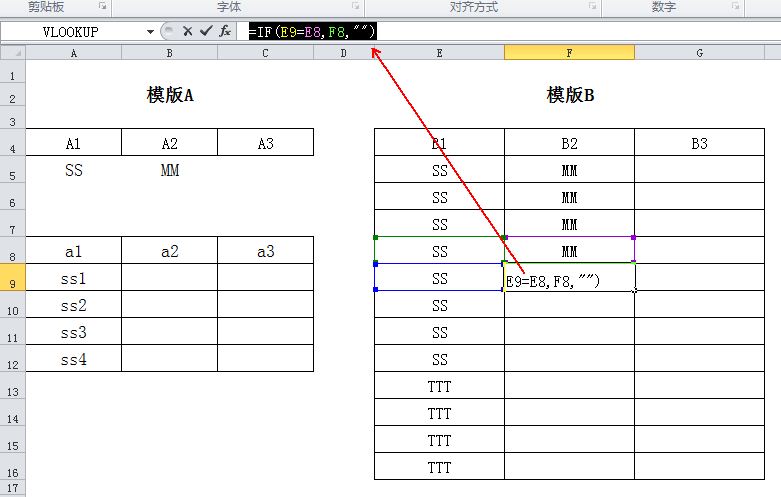Screen dimensions: 781x497
Task: Click the Select All corner button
Action: pos(13,53)
